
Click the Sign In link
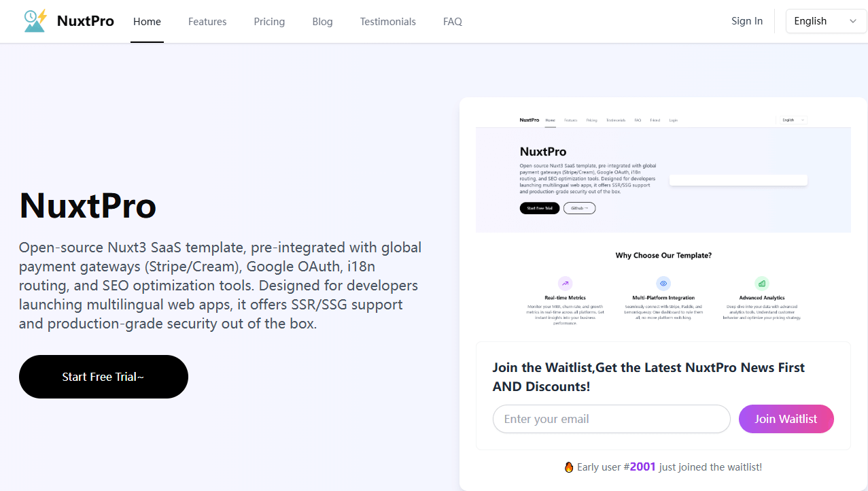point(746,21)
